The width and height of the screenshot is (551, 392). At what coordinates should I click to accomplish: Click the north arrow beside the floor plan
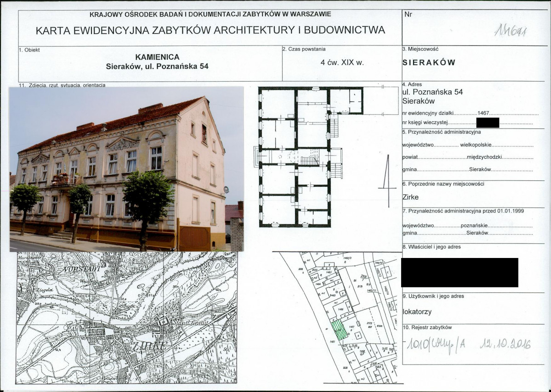(387, 181)
